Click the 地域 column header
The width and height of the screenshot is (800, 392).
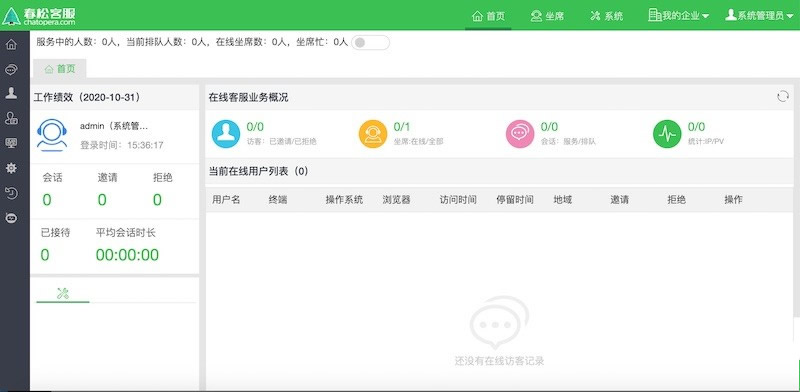coord(563,200)
